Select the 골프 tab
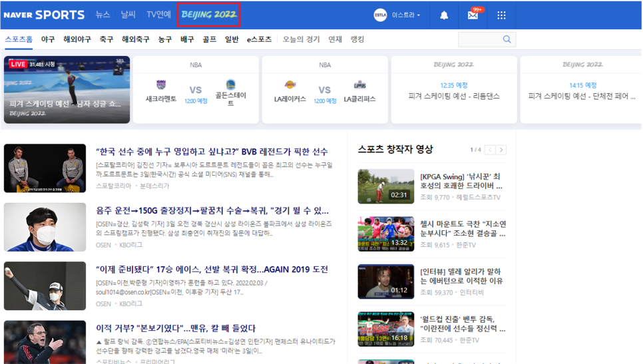This screenshot has width=643, height=364. [209, 39]
